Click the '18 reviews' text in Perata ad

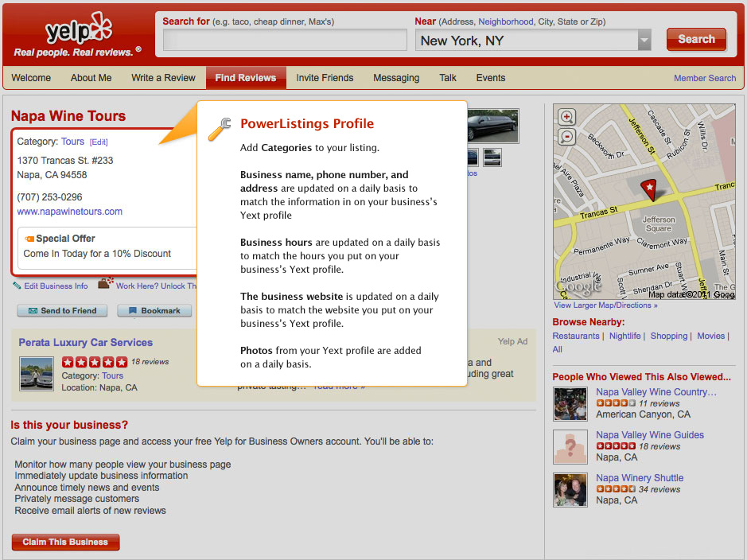coord(150,362)
